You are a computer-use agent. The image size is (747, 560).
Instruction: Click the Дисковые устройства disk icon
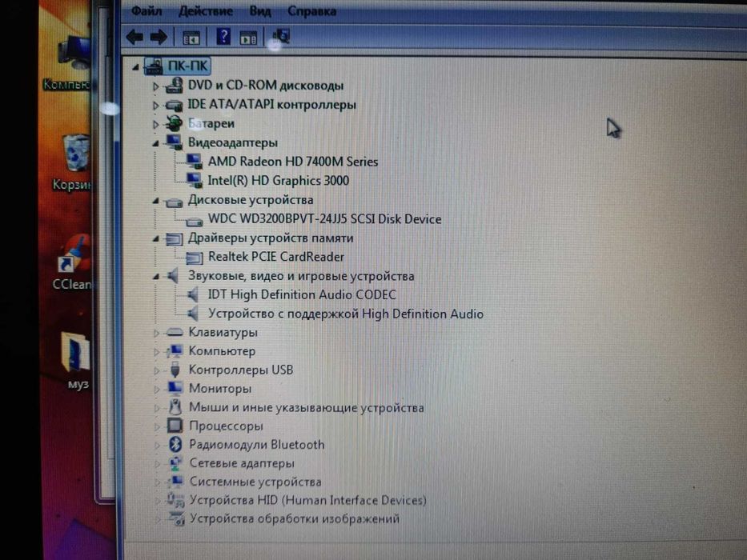coord(174,202)
